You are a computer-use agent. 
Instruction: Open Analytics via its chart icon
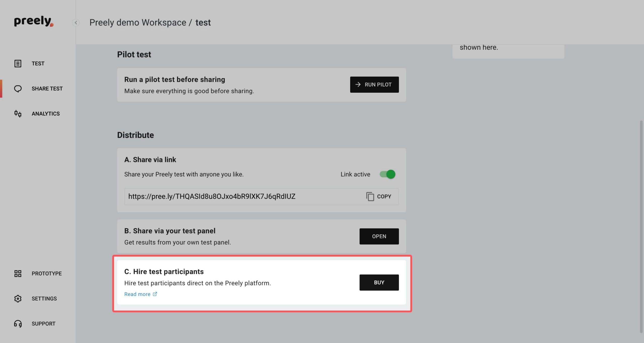(x=18, y=114)
